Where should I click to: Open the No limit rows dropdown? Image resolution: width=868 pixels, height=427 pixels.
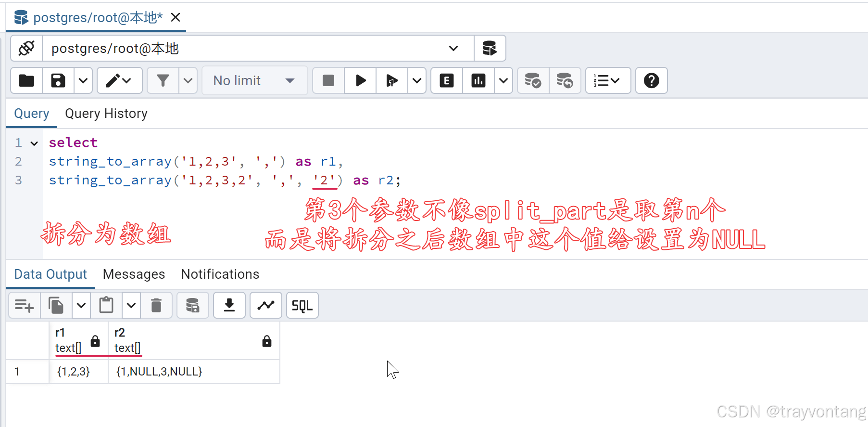tap(254, 80)
